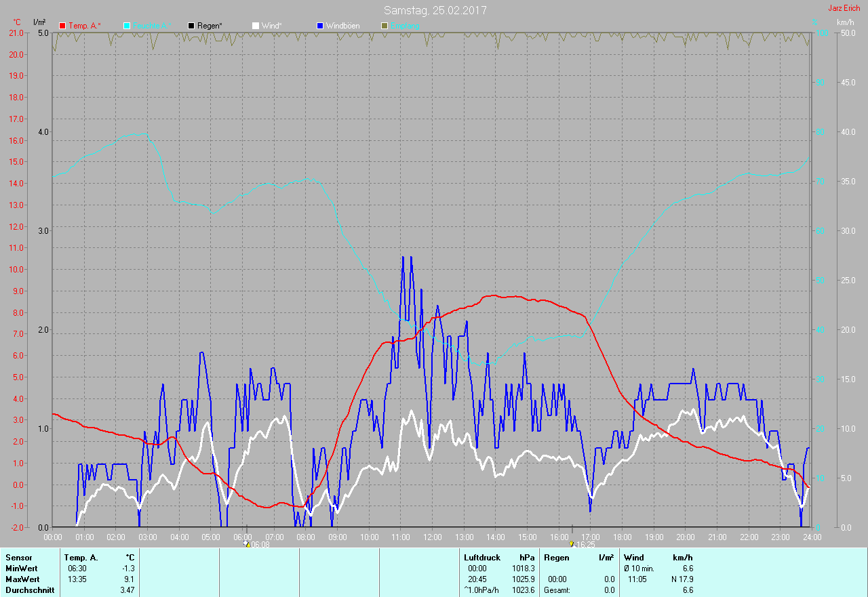Viewport: 868px width, 597px height.
Task: Select the MinWert row label
Action: tap(22, 569)
